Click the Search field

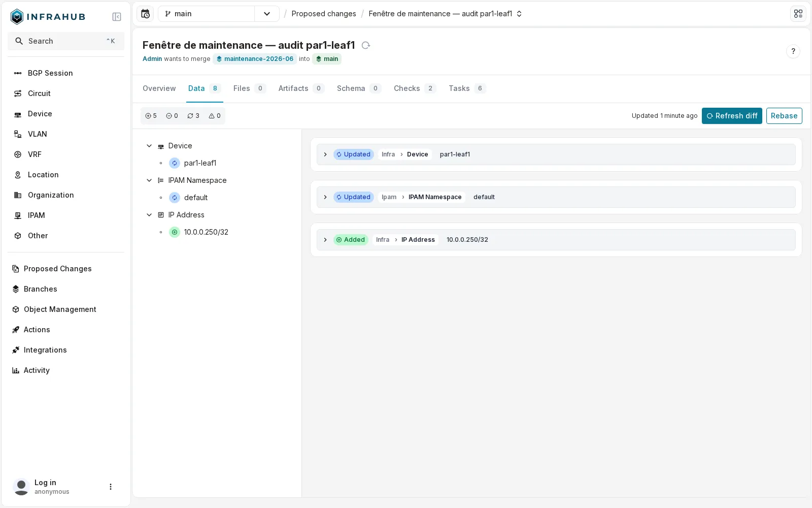click(x=66, y=41)
